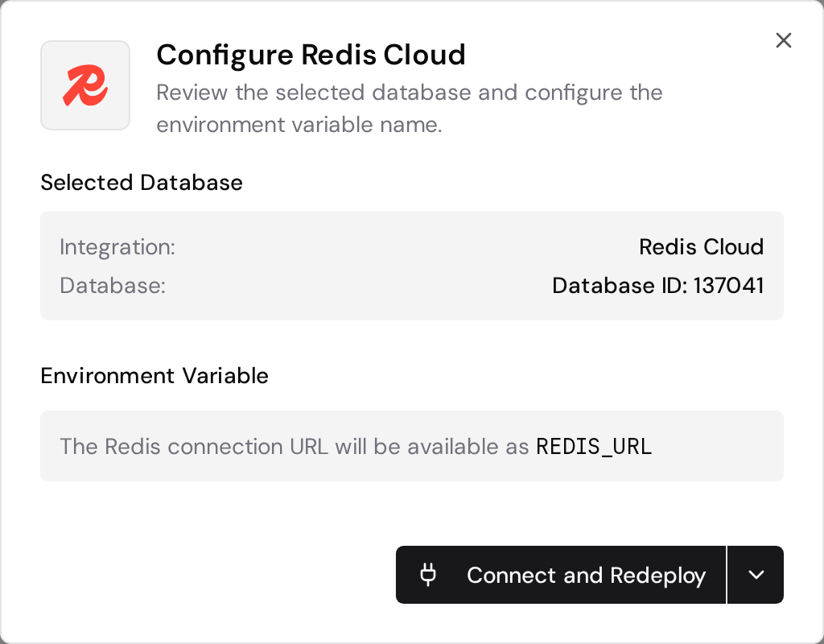Screen dimensions: 824x644
Task: Click the 'Selected Database' heading
Action: click(x=142, y=183)
